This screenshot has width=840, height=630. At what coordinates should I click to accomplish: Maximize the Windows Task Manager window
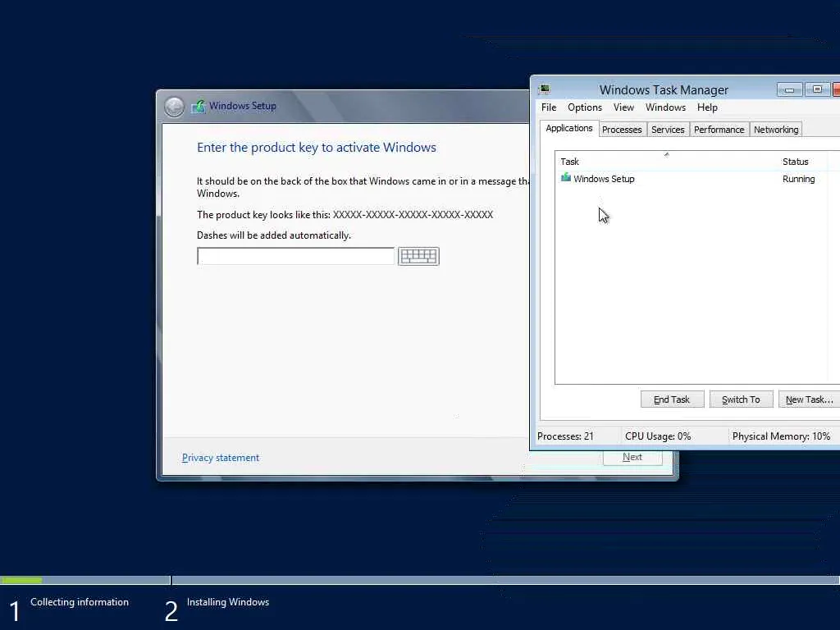point(817,89)
